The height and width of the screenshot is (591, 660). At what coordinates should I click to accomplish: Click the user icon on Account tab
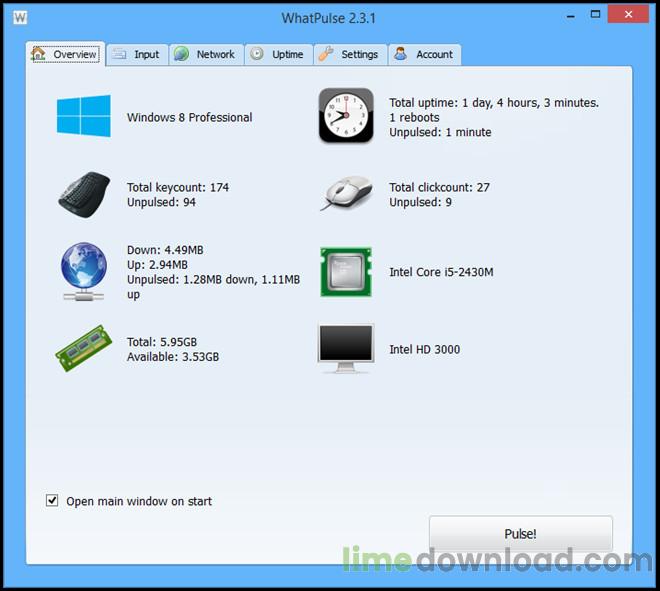coord(401,54)
